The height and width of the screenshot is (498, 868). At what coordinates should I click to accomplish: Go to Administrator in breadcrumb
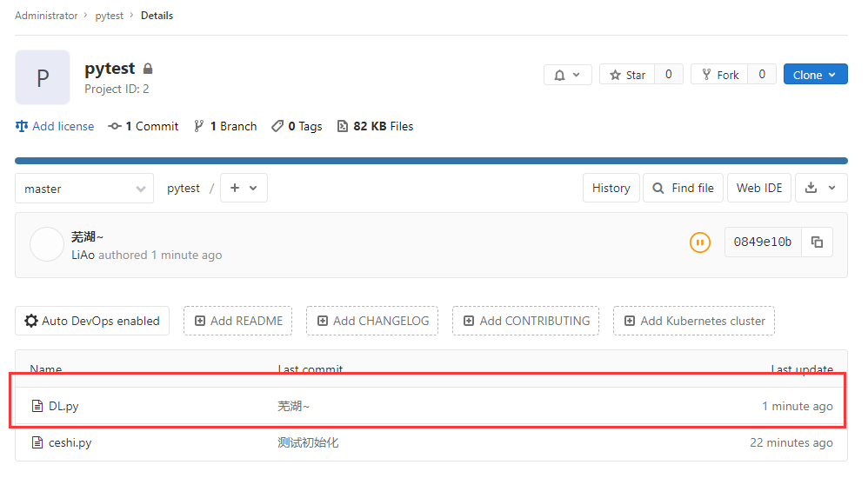tap(46, 16)
